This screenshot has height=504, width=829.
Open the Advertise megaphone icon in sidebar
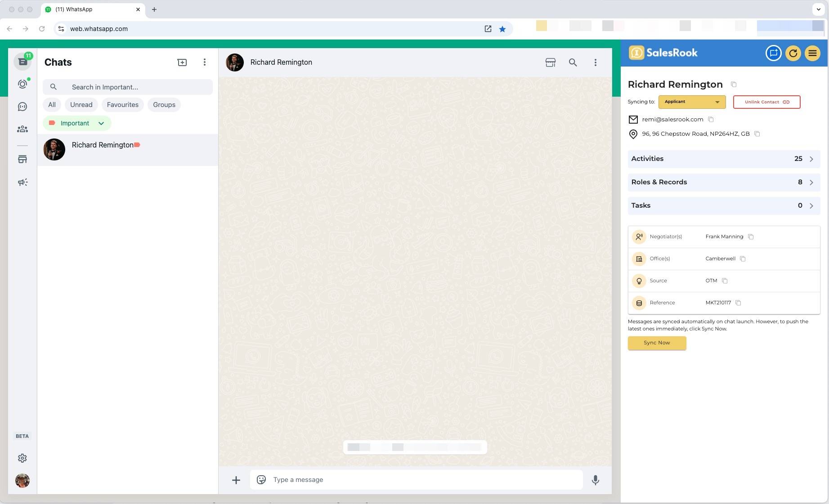pyautogui.click(x=22, y=182)
